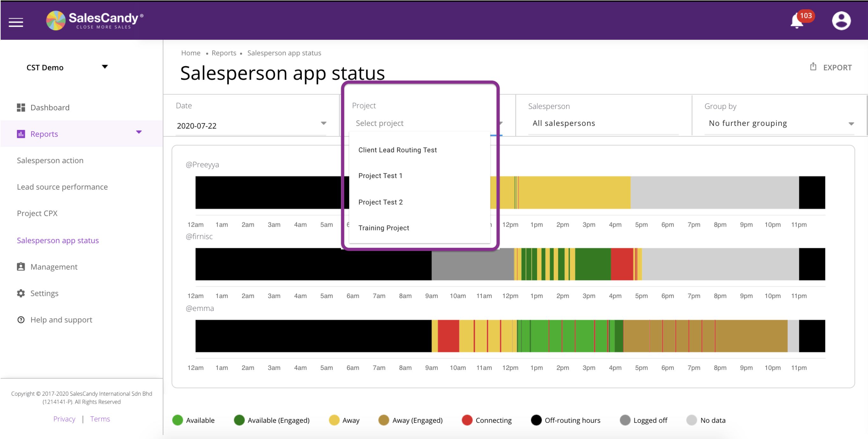Click the Connecting red legend swatch
This screenshot has width=868, height=439.
[x=467, y=420]
